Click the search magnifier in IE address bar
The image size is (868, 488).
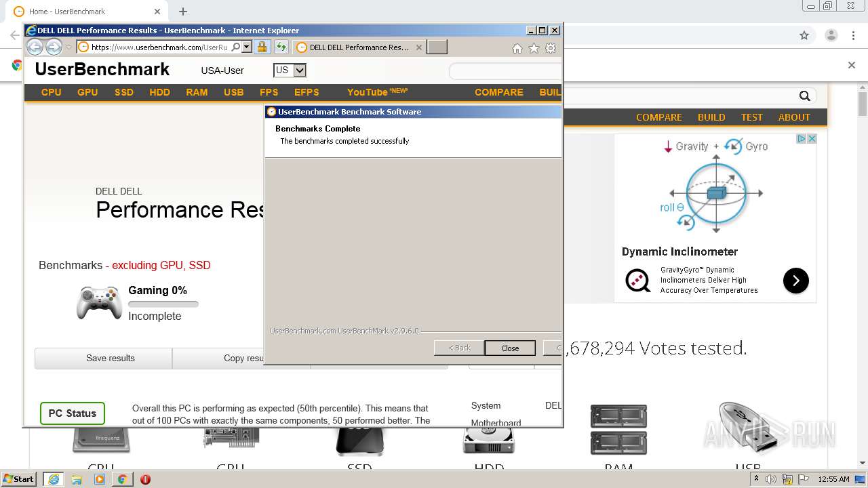pyautogui.click(x=235, y=47)
